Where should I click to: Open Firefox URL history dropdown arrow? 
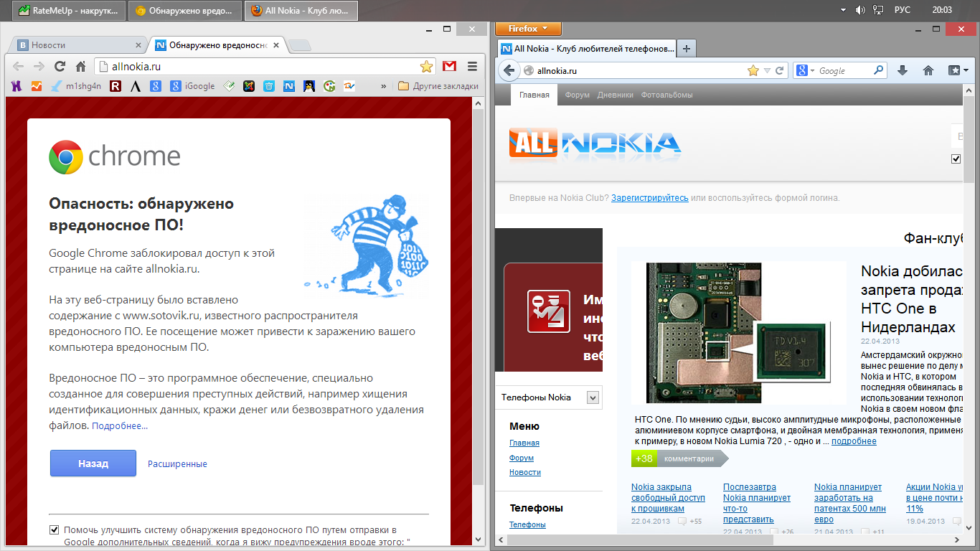[767, 70]
